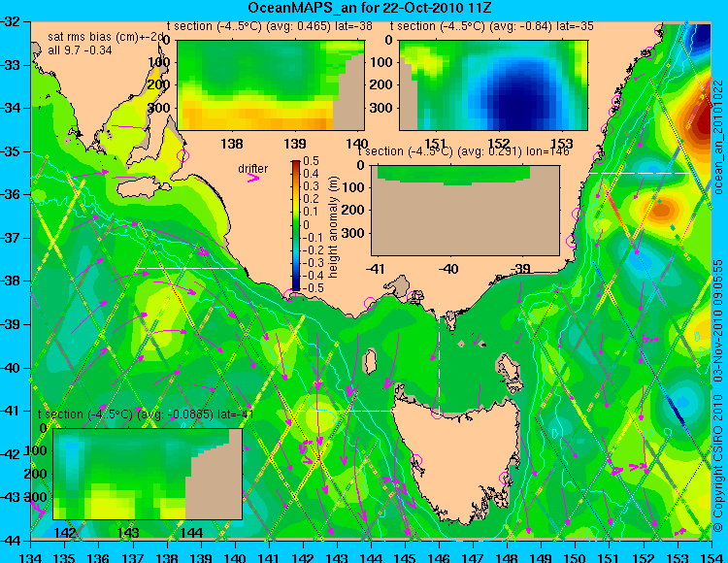Select the 't section ... lat=-38' inset title
This screenshot has height=563, width=728.
point(270,26)
